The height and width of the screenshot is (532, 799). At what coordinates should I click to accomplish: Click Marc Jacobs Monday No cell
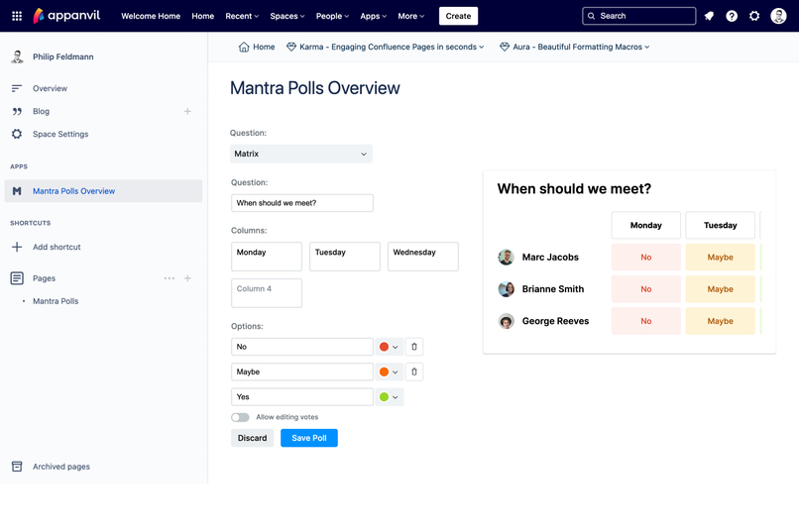tap(646, 258)
